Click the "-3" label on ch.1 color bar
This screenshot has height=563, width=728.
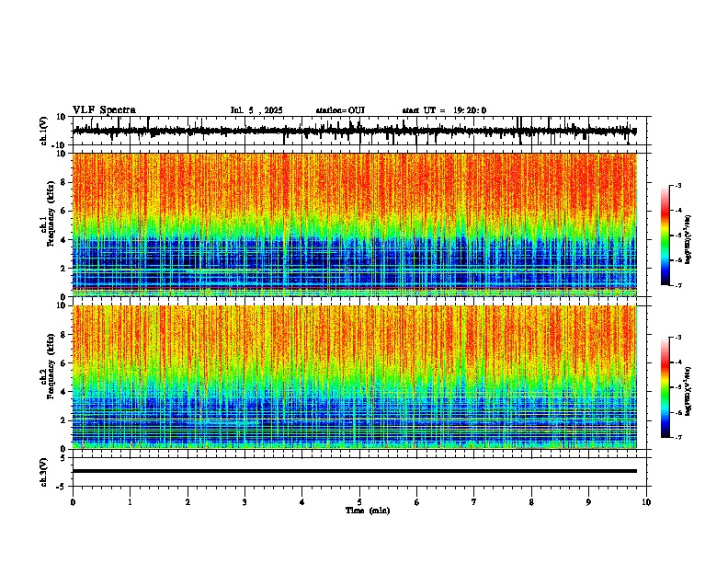pyautogui.click(x=677, y=185)
